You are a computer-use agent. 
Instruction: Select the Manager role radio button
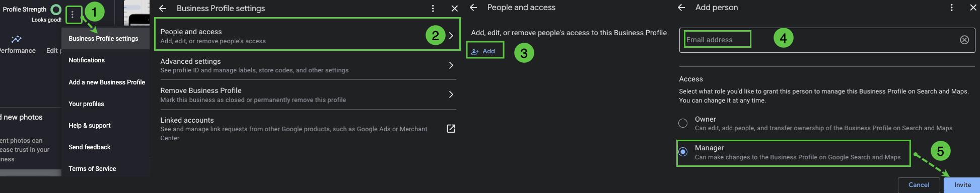pyautogui.click(x=683, y=152)
